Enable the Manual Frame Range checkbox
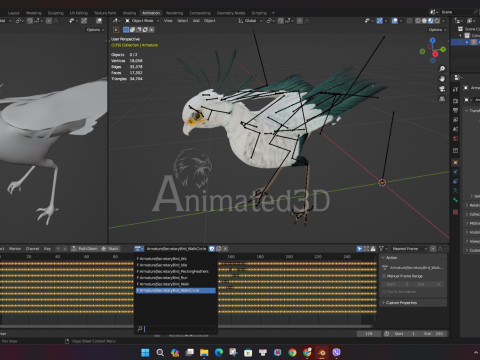The image size is (480, 360). 384,276
